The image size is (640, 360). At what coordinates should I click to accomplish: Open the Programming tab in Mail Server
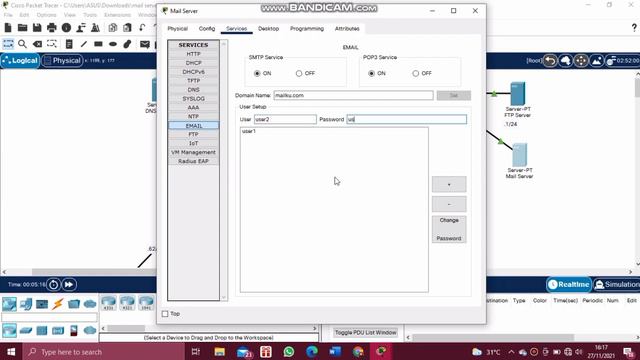click(x=307, y=29)
